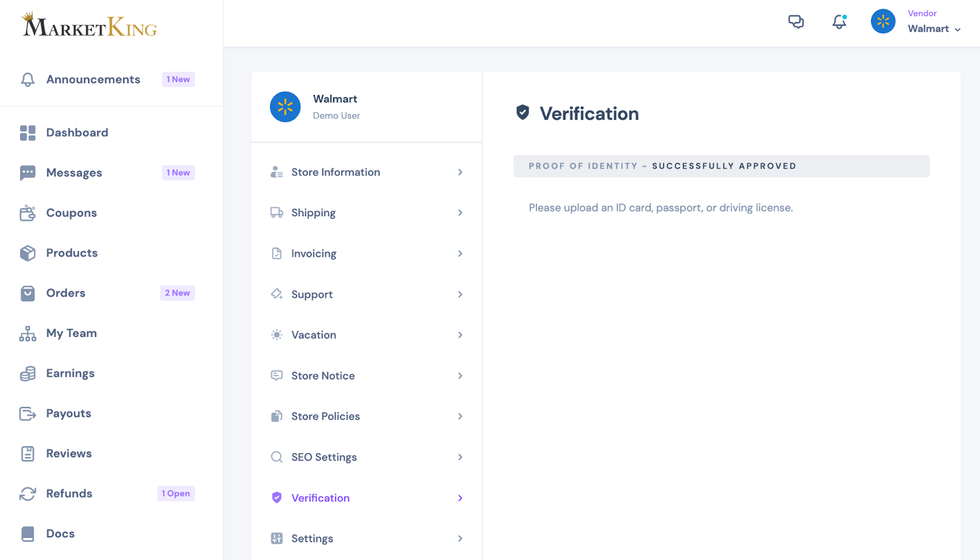The image size is (980, 560).
Task: Open notifications bell in top bar
Action: [839, 22]
